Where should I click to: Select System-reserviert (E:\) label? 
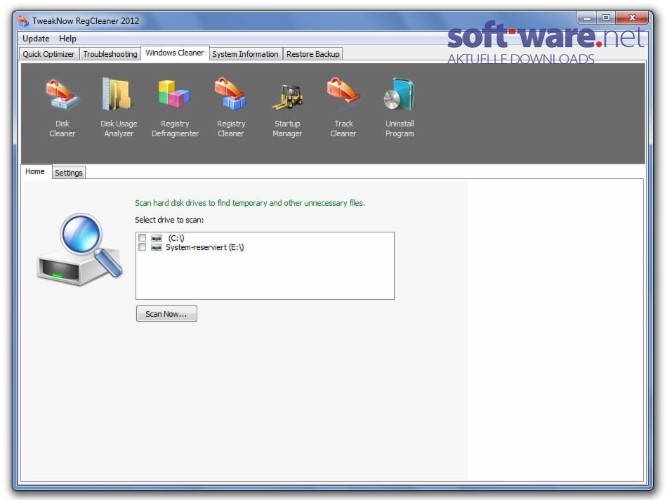click(205, 247)
